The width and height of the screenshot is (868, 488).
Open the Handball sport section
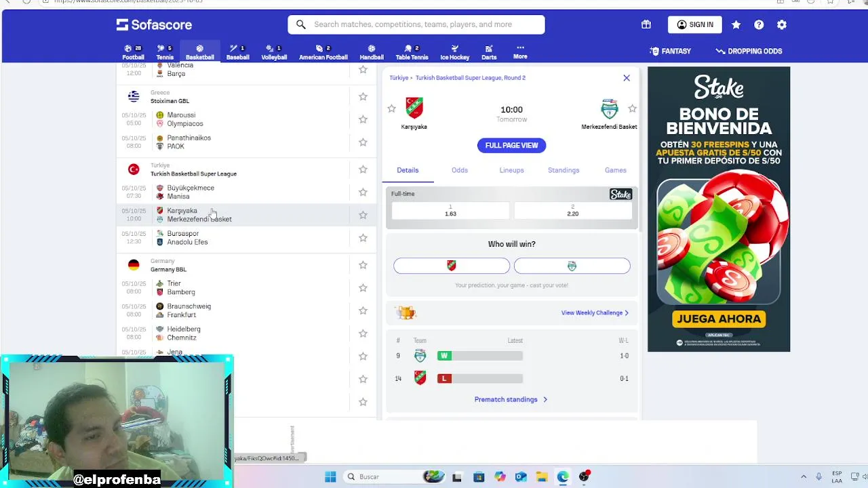(x=371, y=52)
